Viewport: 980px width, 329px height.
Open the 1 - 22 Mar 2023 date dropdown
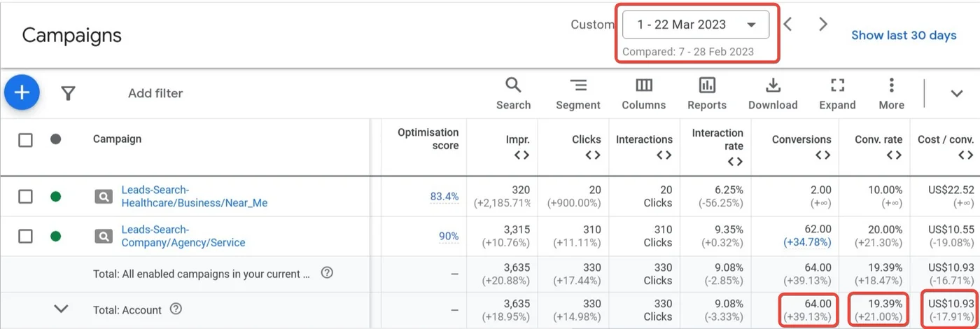pos(696,24)
